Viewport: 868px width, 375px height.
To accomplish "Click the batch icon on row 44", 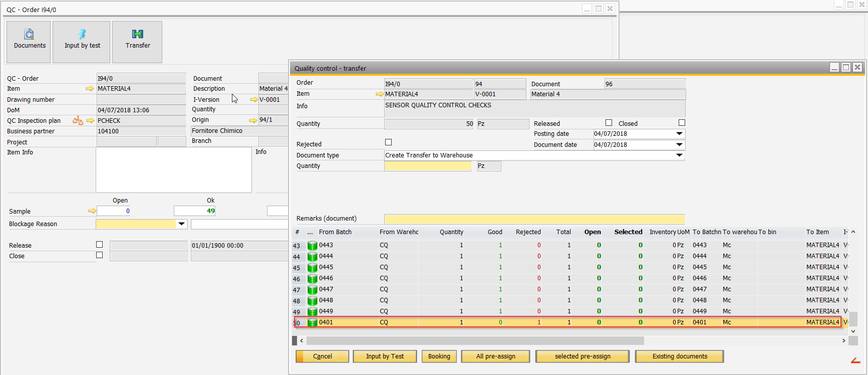I will (x=313, y=257).
